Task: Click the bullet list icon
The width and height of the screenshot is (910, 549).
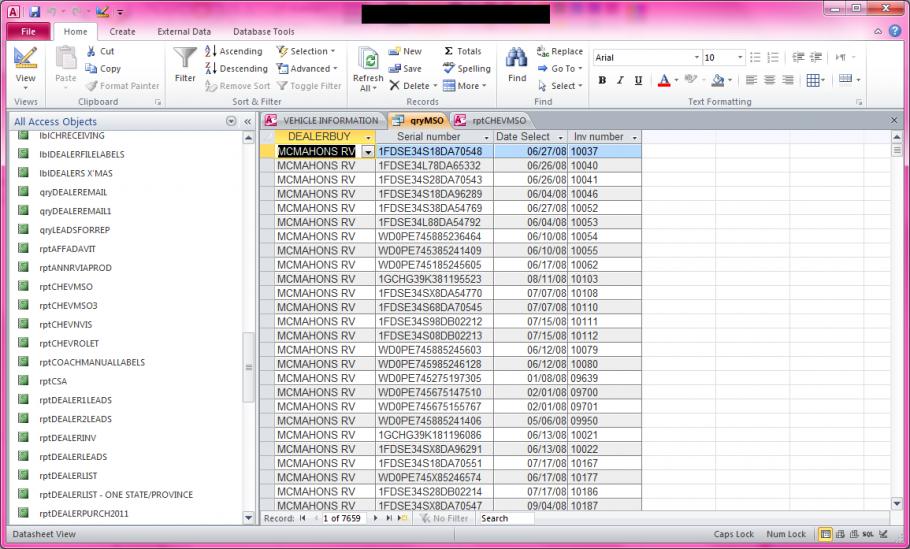Action: click(x=755, y=57)
